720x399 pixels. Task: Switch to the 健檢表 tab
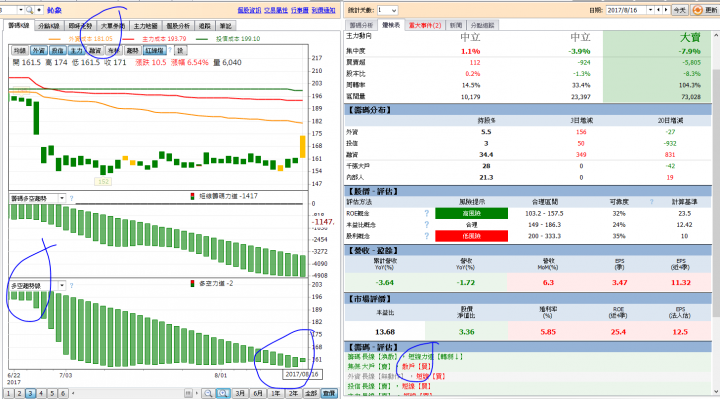pos(391,25)
